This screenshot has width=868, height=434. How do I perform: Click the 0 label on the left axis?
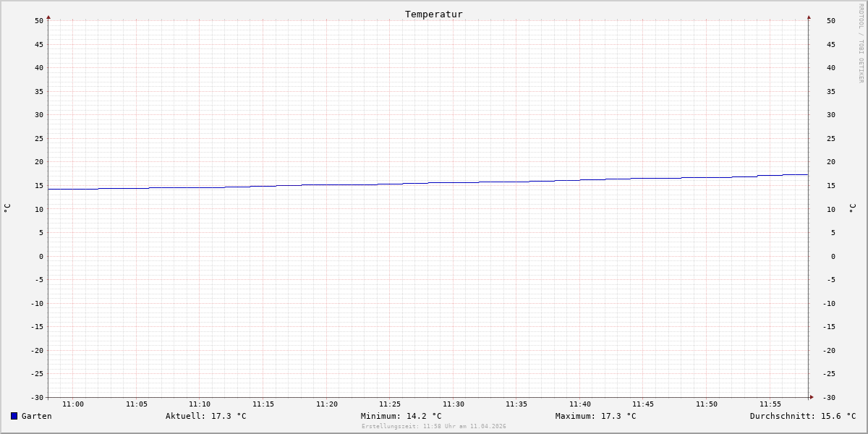point(41,256)
